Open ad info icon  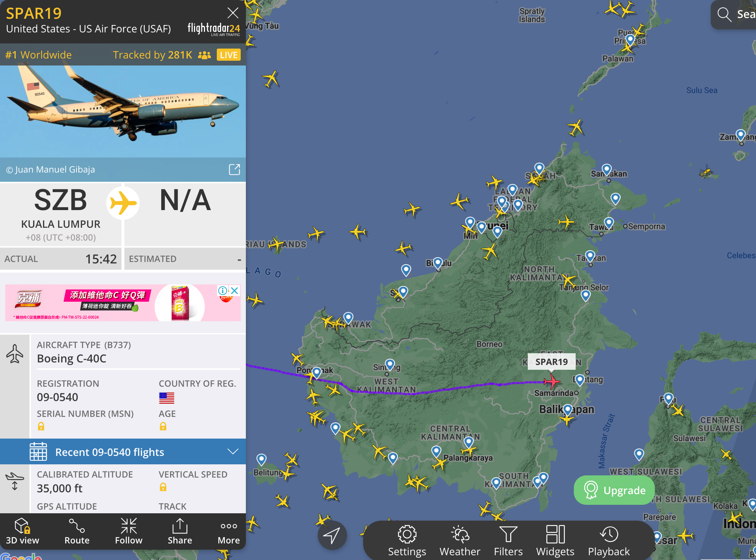(x=223, y=291)
